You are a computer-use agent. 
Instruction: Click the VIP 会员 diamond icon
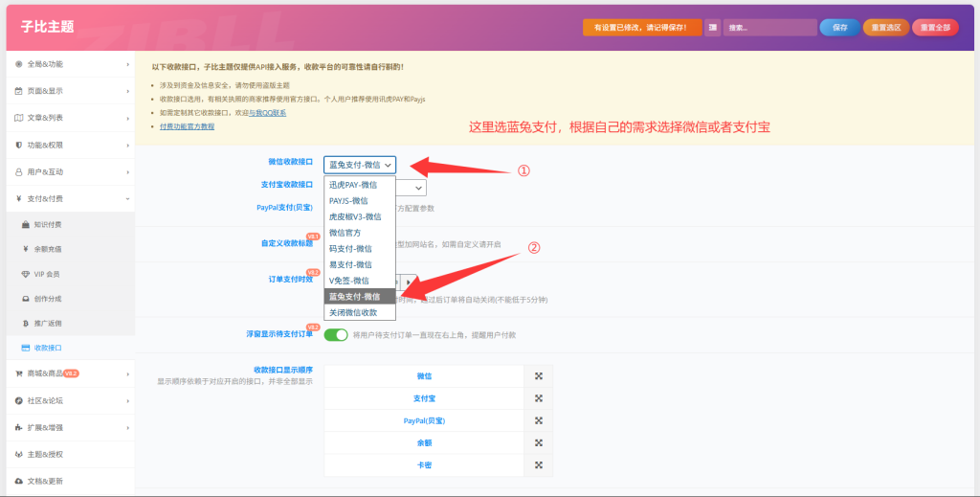tap(26, 274)
